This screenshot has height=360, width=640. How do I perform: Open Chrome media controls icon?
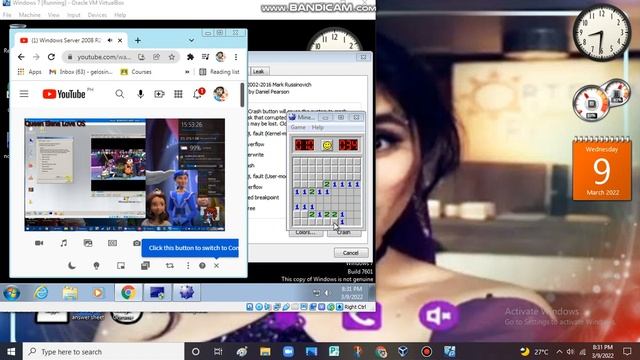205,57
